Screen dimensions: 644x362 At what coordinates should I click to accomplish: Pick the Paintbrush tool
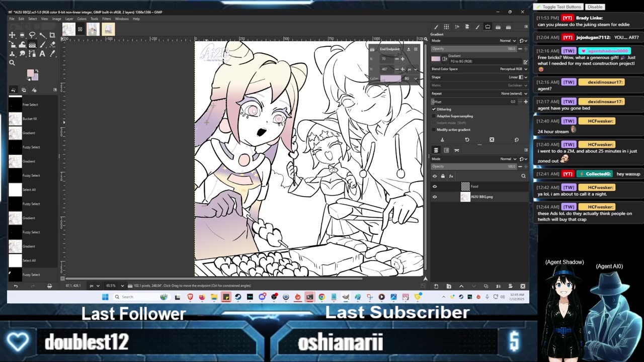tap(42, 44)
